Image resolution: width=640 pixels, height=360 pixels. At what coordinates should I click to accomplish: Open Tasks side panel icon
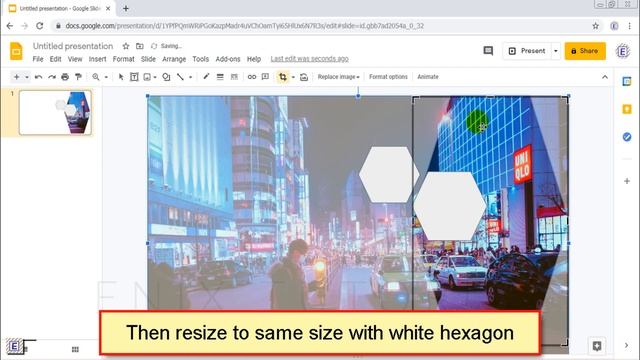pyautogui.click(x=627, y=137)
